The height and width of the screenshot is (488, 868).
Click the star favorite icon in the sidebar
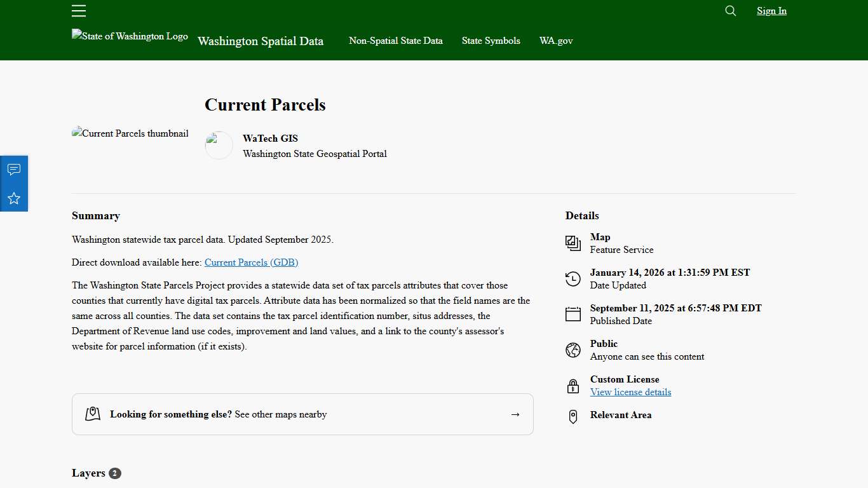click(x=14, y=198)
